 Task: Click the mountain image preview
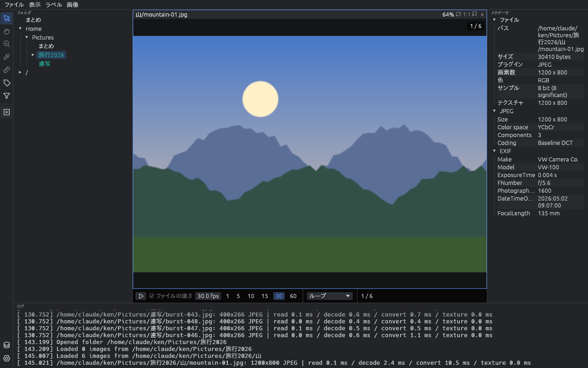[310, 154]
